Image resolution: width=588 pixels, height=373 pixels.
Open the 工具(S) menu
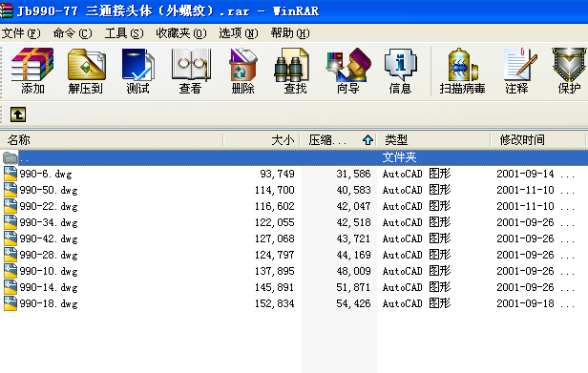(x=124, y=33)
